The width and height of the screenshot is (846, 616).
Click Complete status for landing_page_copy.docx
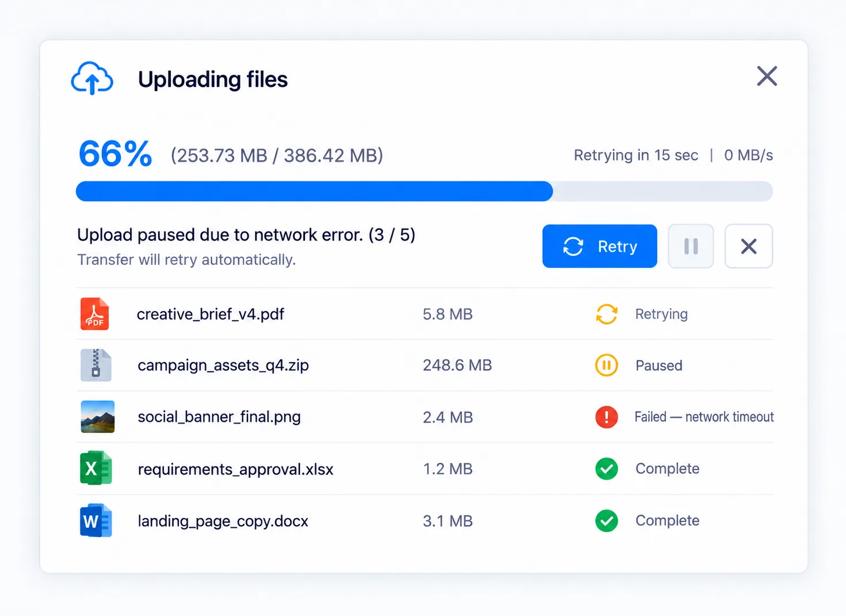click(668, 520)
